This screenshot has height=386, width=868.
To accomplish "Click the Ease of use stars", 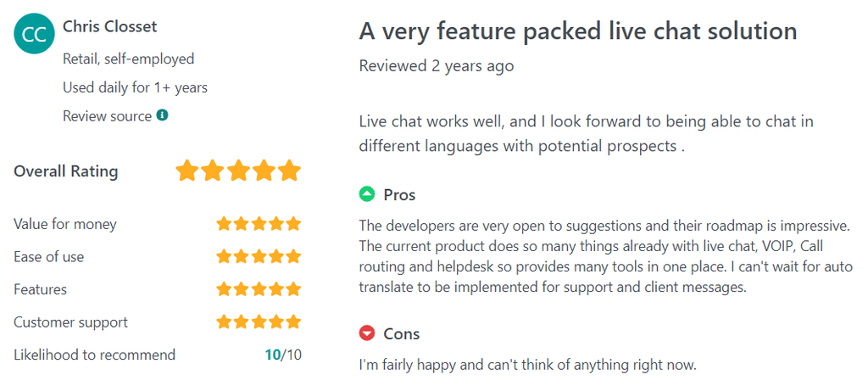I will 259,256.
